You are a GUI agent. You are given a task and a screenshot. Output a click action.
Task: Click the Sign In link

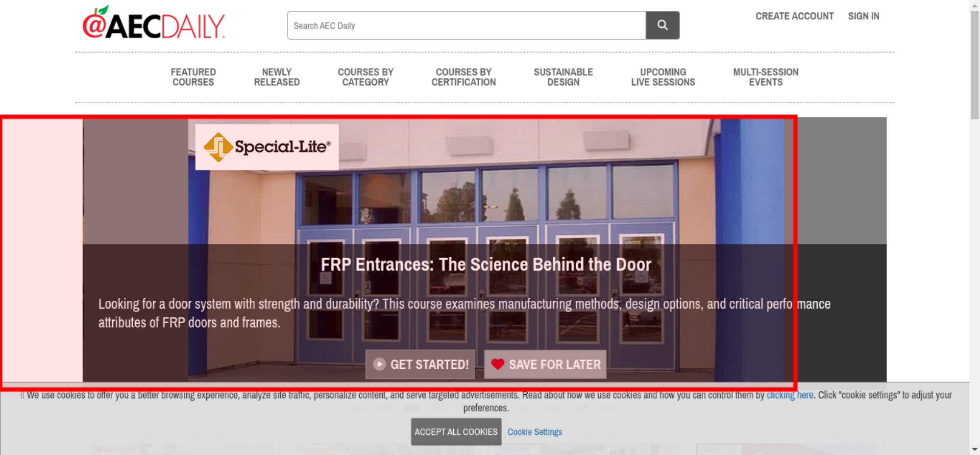click(x=863, y=16)
